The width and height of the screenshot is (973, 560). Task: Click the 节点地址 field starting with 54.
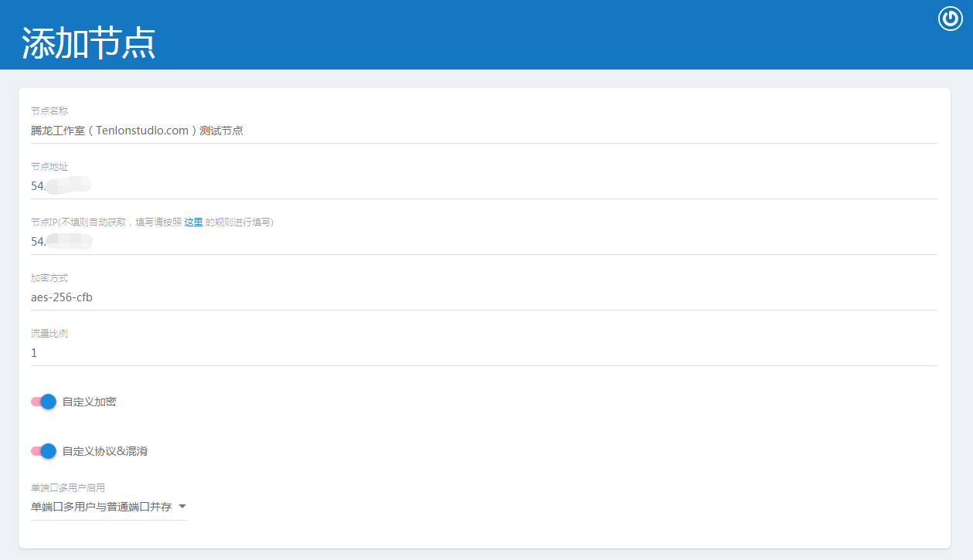(x=485, y=187)
